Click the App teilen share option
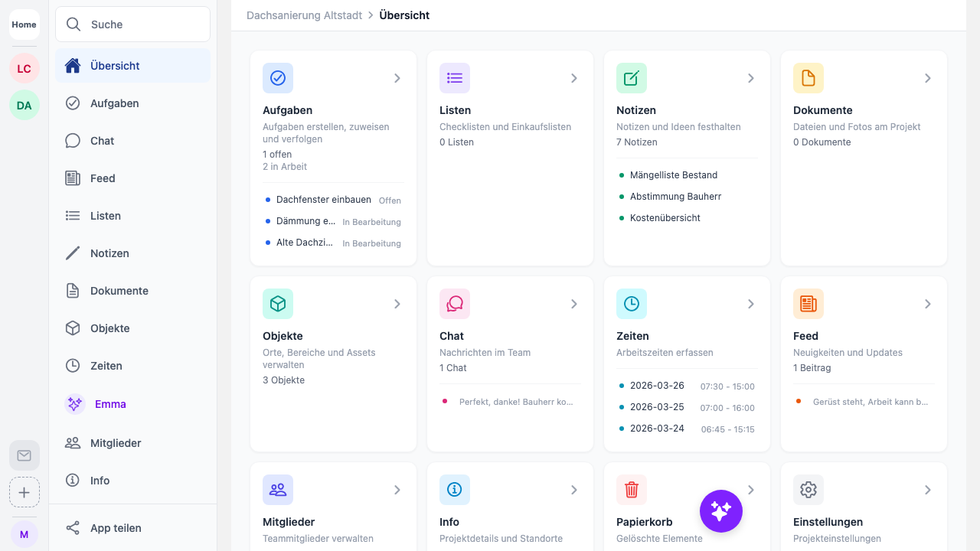This screenshot has height=551, width=980. [114, 528]
